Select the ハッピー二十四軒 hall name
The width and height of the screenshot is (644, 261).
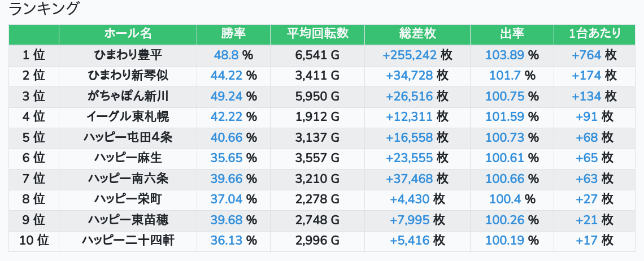click(128, 241)
